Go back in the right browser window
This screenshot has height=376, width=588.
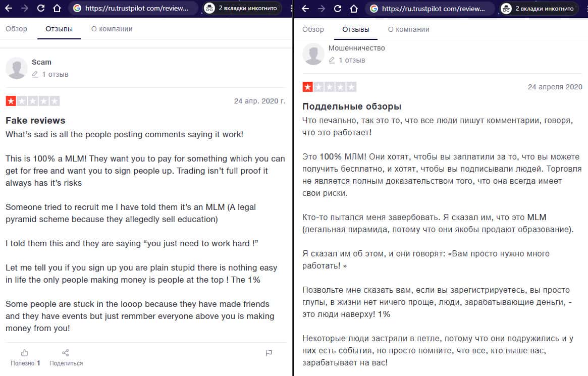(x=306, y=8)
